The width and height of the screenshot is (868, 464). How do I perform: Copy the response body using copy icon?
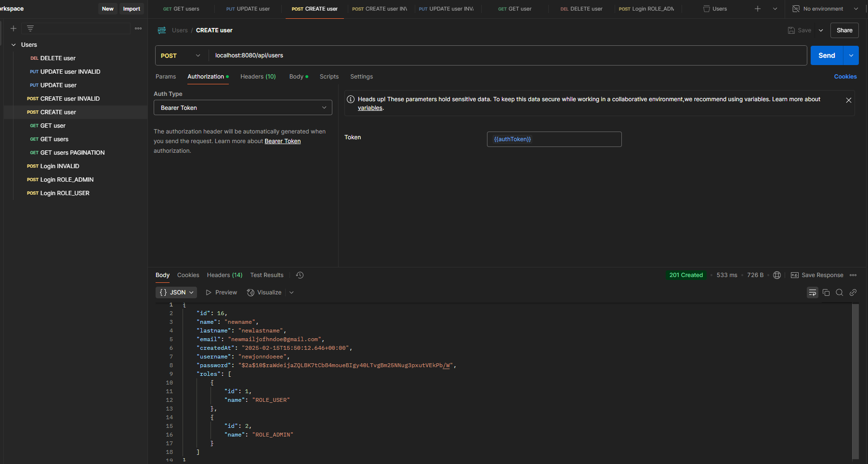tap(826, 292)
